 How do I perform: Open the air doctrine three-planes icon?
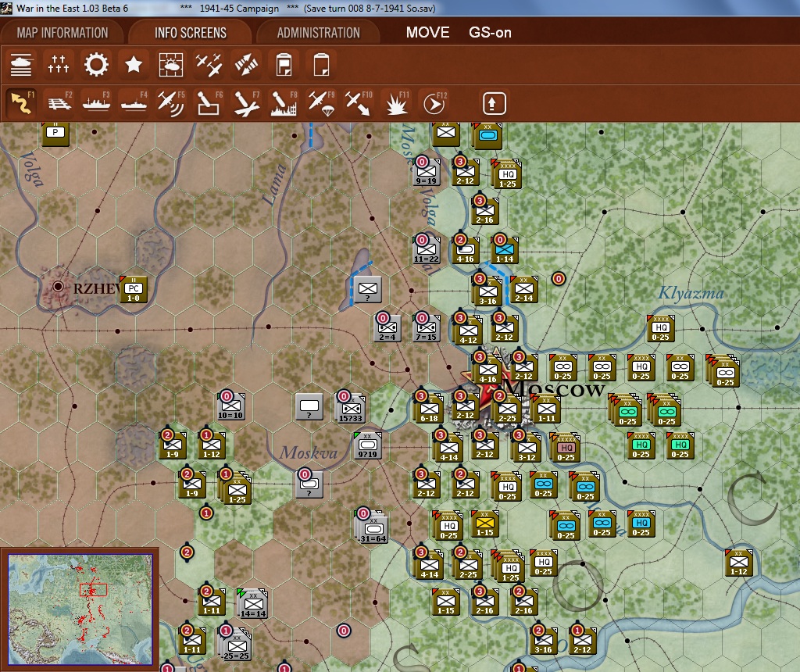209,65
